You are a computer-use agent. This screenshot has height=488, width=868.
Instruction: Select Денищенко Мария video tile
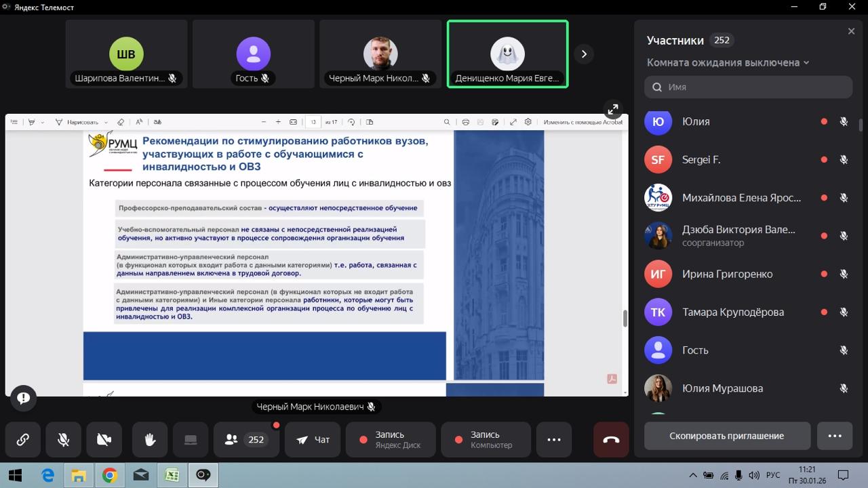coord(507,54)
